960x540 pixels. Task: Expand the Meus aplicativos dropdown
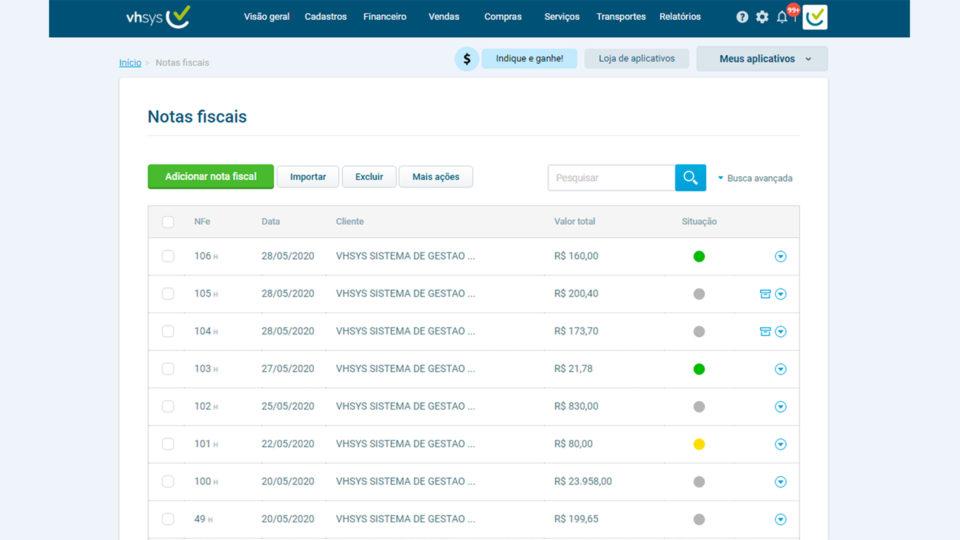click(x=762, y=59)
